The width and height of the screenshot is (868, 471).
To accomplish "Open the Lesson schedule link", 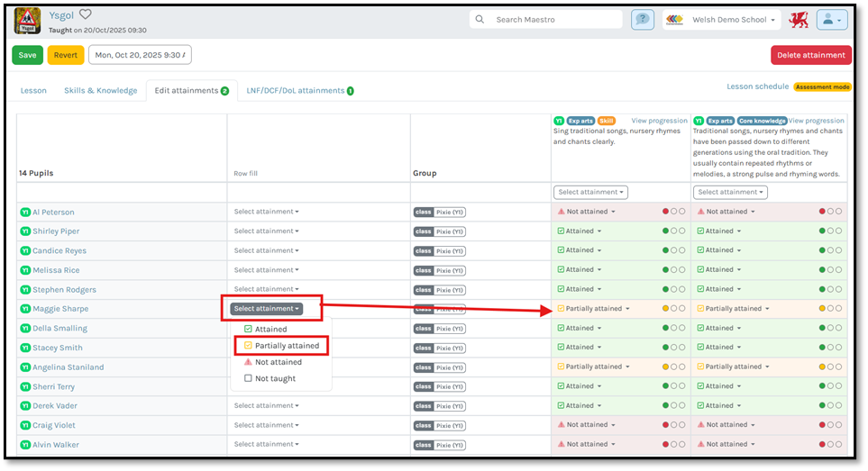I will point(757,86).
